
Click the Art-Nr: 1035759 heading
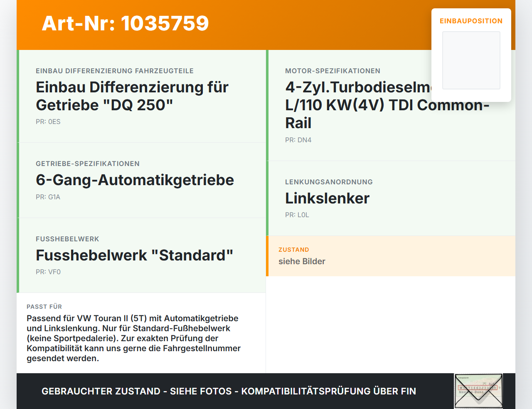click(x=125, y=23)
